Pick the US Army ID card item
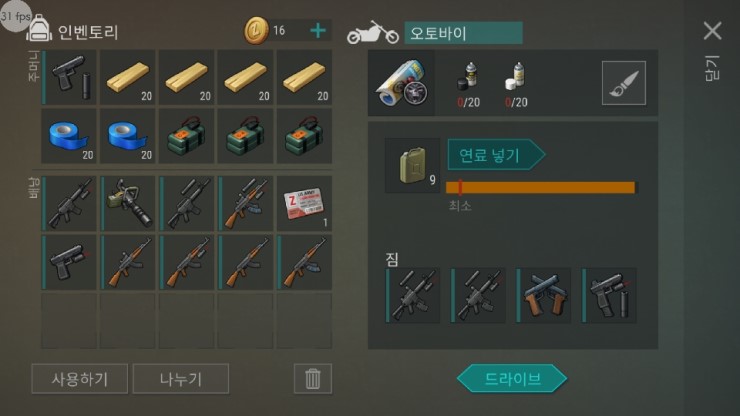The image size is (740, 416). point(304,204)
